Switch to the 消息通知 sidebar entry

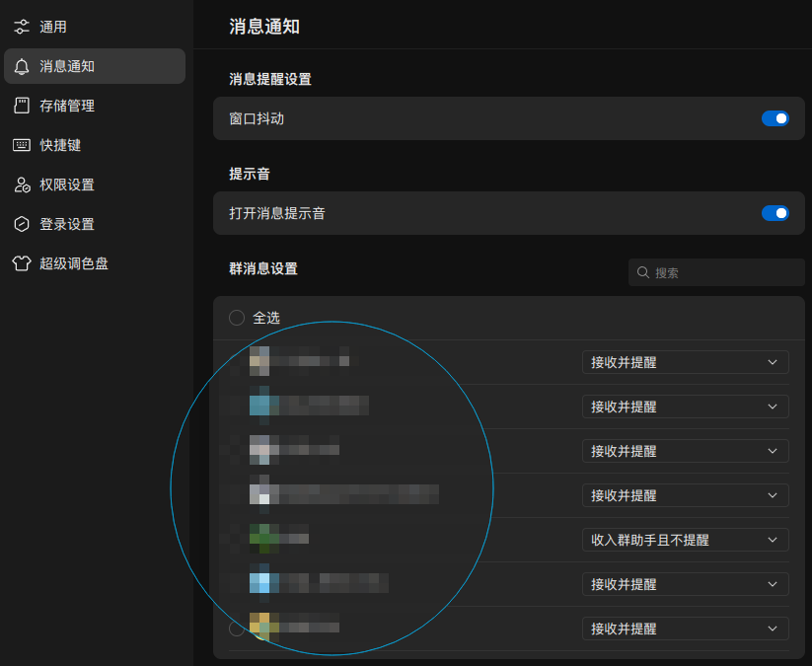[95, 66]
